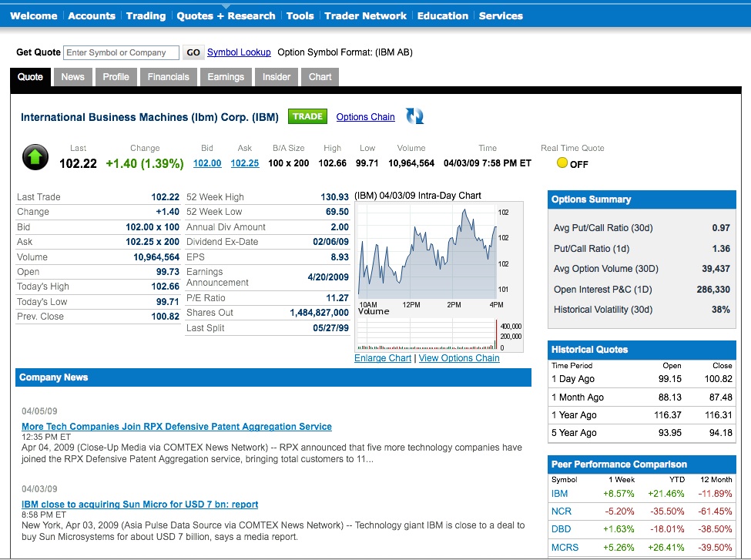Image resolution: width=751 pixels, height=560 pixels.
Task: Switch to the Financials tab
Action: tap(168, 77)
